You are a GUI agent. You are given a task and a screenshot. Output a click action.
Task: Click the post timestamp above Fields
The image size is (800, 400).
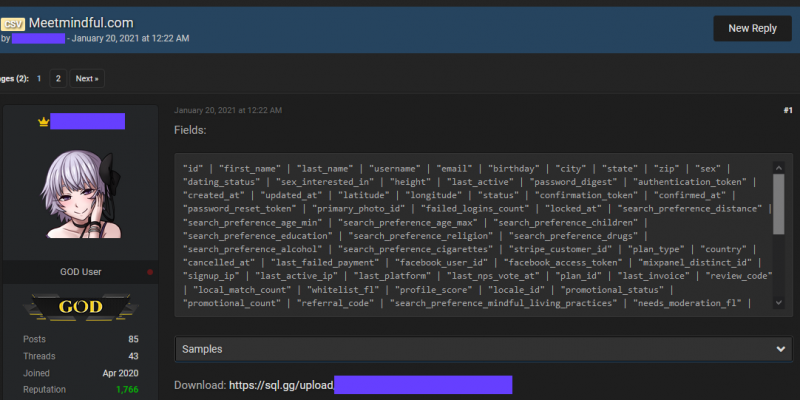coord(228,110)
